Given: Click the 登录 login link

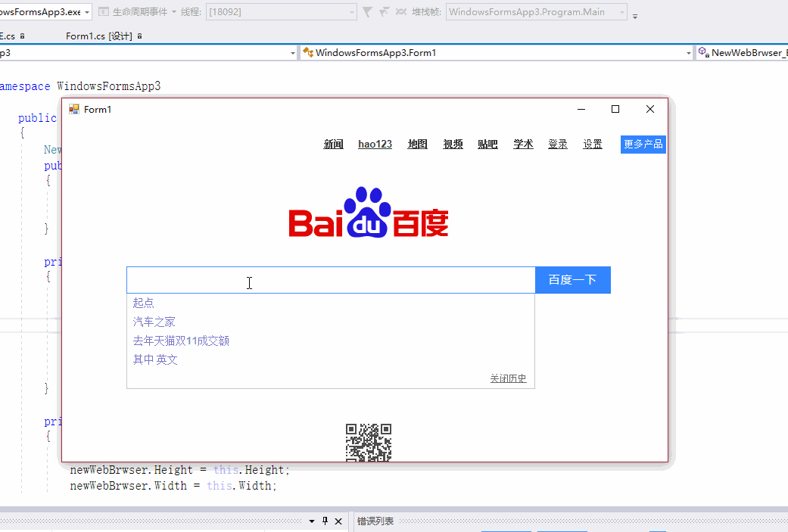Looking at the screenshot, I should coord(557,145).
